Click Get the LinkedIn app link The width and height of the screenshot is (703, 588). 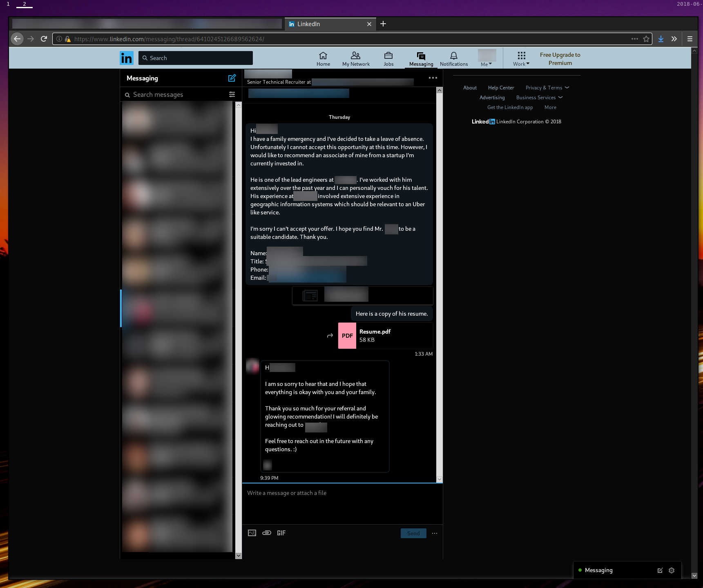510,107
